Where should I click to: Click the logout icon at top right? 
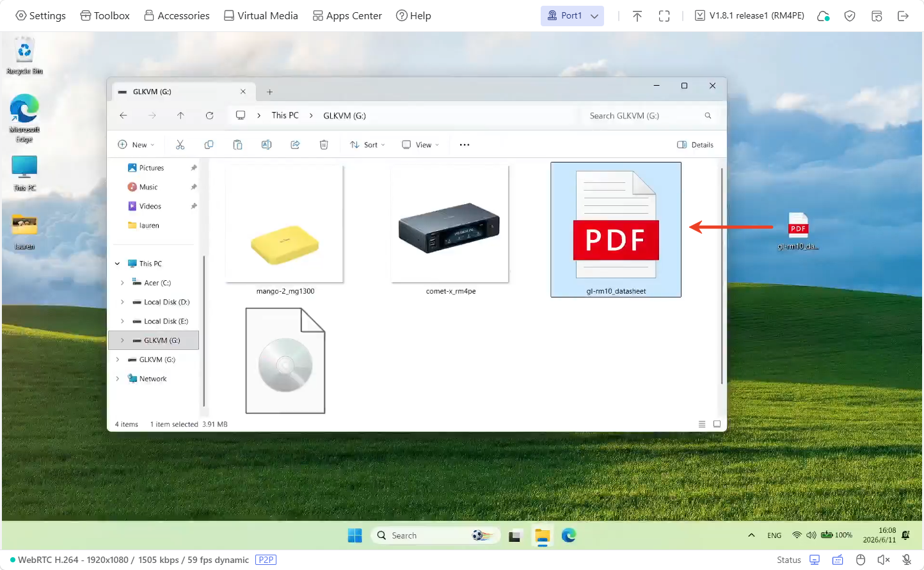click(x=903, y=16)
